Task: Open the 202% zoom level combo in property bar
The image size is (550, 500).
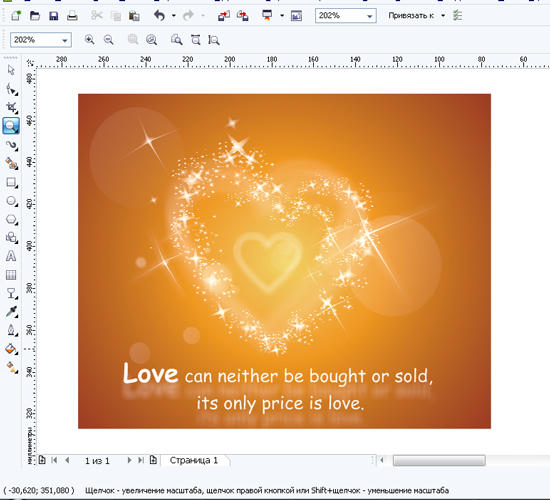Action: coord(41,40)
